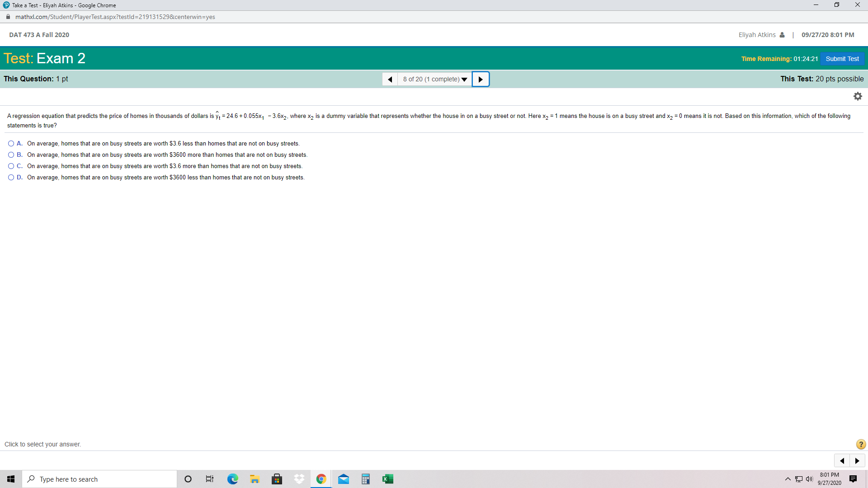
Task: Select answer choice A
Action: [10, 143]
